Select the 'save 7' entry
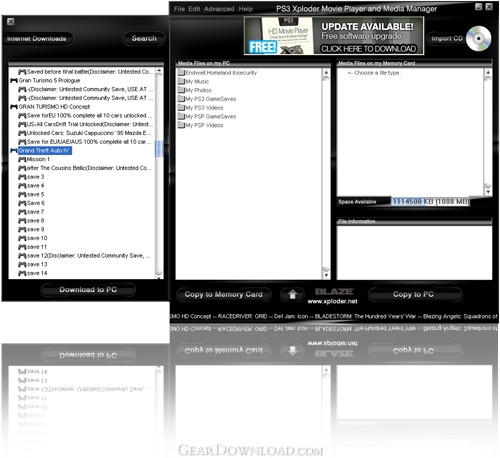 pos(31,212)
